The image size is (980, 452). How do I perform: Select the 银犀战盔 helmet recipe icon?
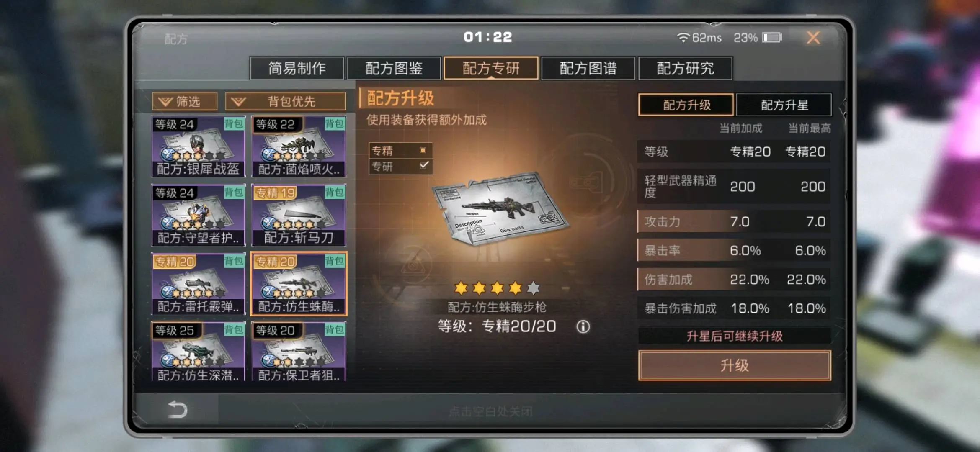pos(198,146)
